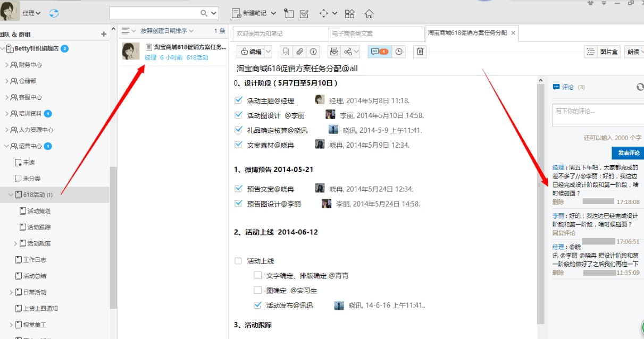
Task: Uncheck the 活动发布@讯迅 checkbox
Action: [257, 305]
